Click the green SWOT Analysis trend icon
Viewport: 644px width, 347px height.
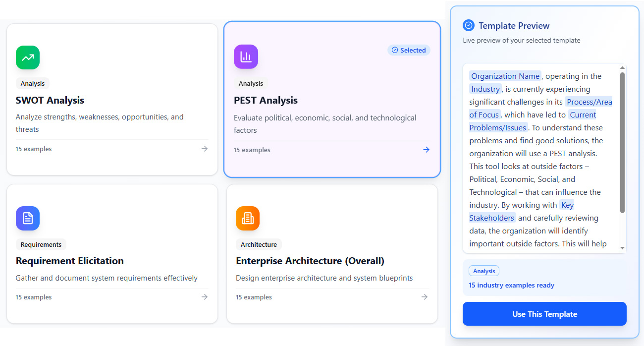click(x=28, y=58)
